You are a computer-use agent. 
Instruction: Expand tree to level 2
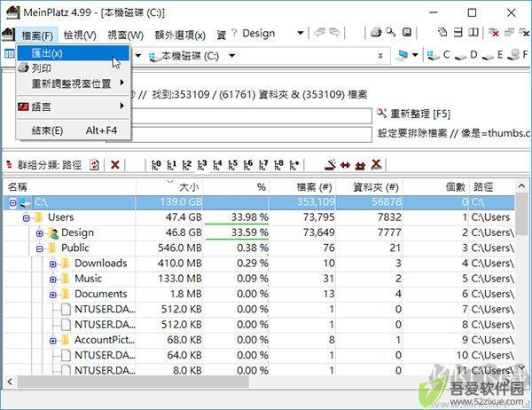coord(186,165)
